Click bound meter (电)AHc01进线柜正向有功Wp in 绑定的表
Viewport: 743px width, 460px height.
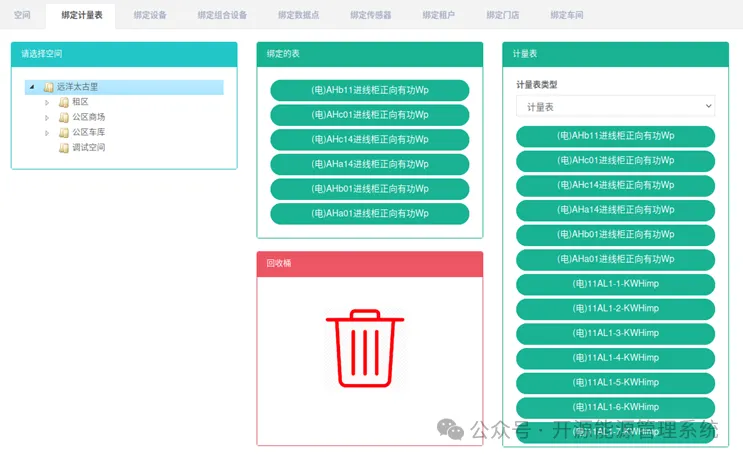click(x=370, y=115)
